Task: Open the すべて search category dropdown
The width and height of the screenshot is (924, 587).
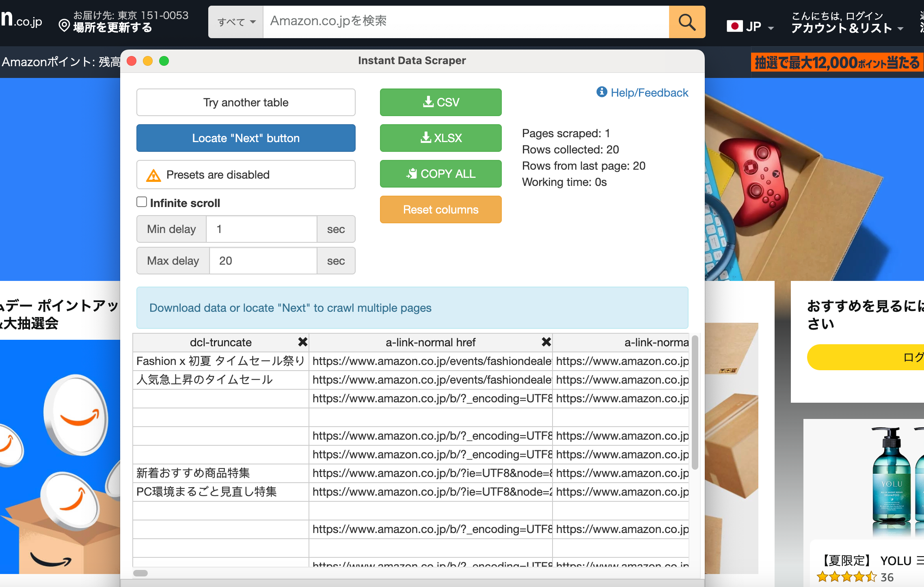Action: [x=236, y=22]
